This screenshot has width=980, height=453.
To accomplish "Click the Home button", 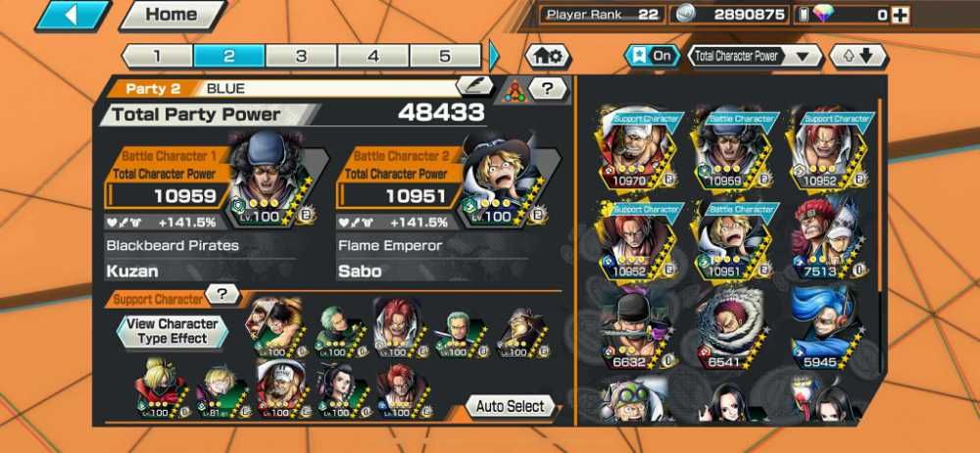I will [172, 15].
